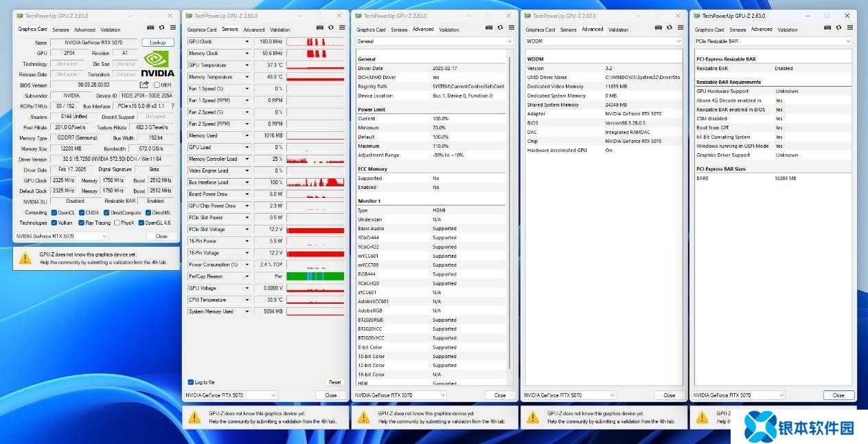Screen dimensions: 868x444
Task: Take a screenshot in the Graphics Card window
Action: click(x=150, y=27)
